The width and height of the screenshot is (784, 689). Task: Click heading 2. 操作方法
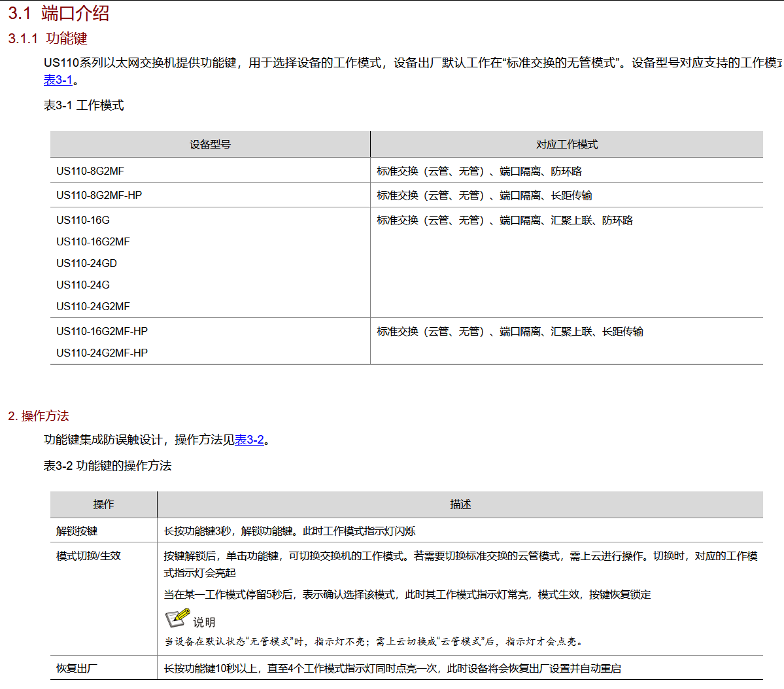pos(39,415)
